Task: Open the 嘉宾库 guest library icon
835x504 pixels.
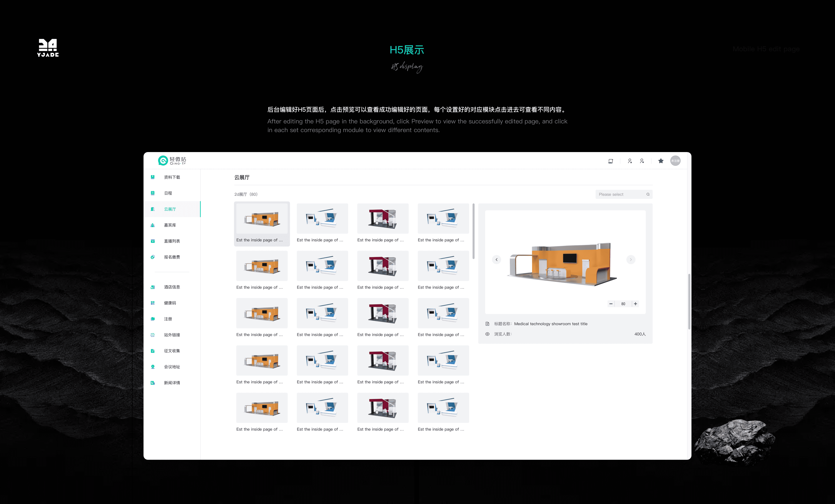Action: pos(152,225)
